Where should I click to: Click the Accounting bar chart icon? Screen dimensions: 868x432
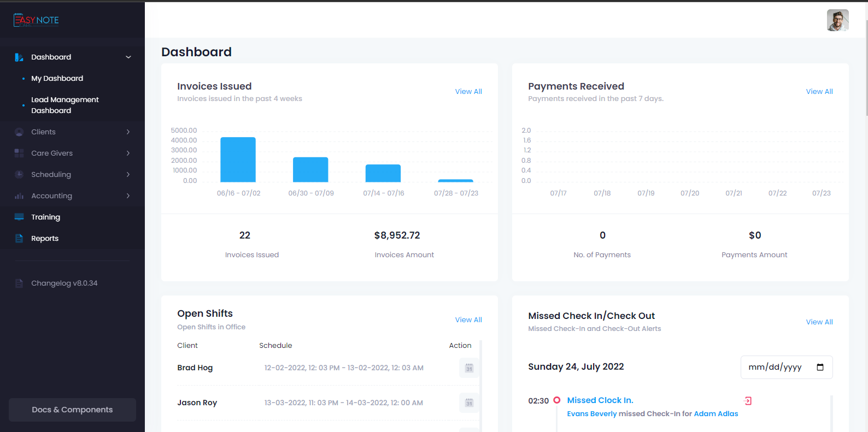19,196
